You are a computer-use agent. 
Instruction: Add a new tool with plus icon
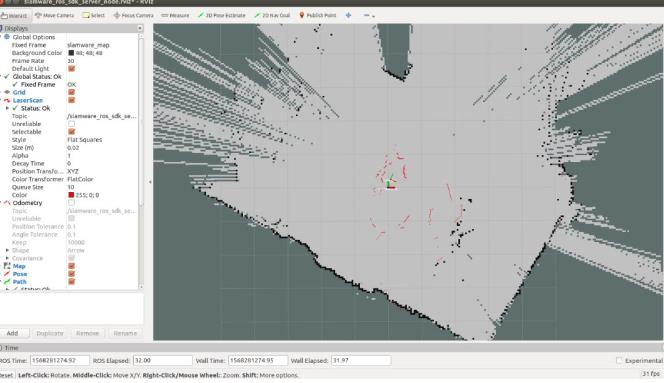click(348, 15)
